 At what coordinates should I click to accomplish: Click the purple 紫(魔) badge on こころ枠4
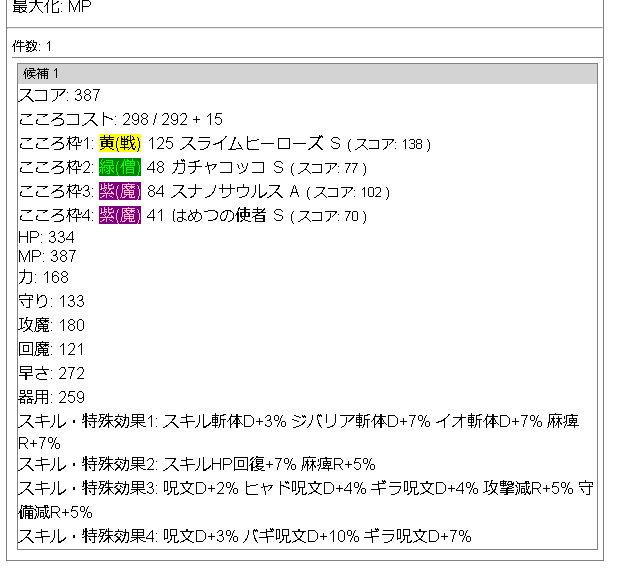120,216
